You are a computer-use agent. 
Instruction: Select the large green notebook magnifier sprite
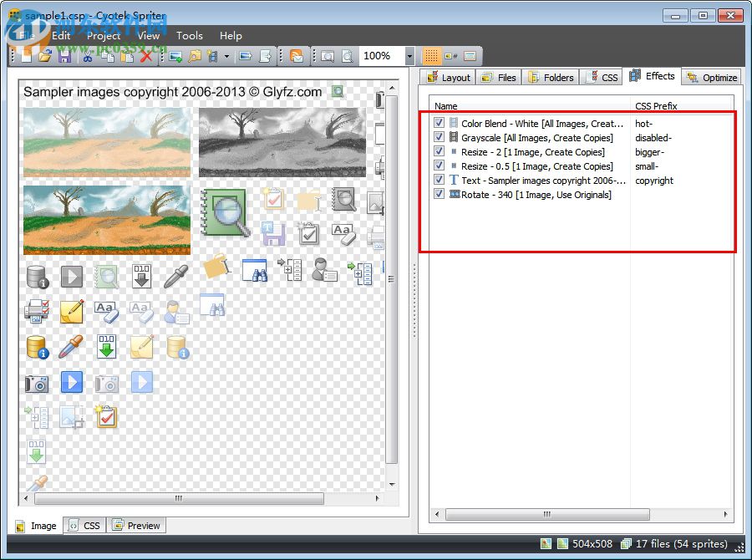point(226,211)
